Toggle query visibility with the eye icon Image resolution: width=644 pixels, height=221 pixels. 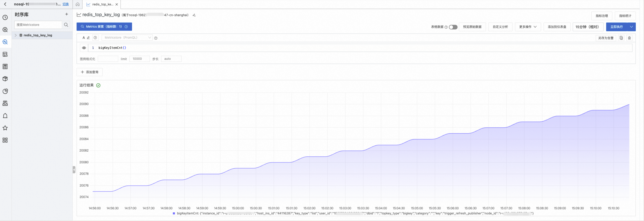click(84, 48)
